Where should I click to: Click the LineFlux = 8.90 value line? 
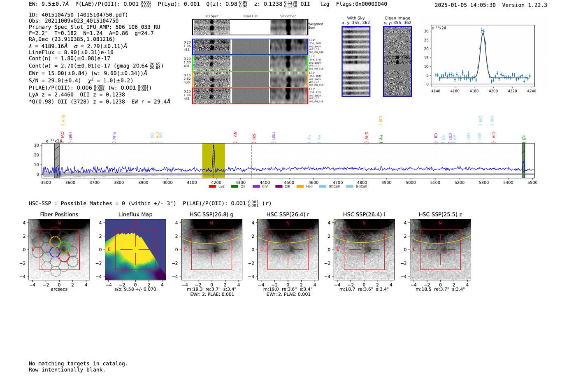pos(71,53)
